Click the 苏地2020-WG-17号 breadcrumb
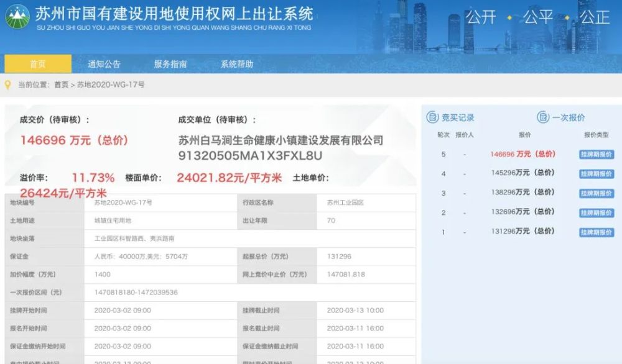 [111, 84]
